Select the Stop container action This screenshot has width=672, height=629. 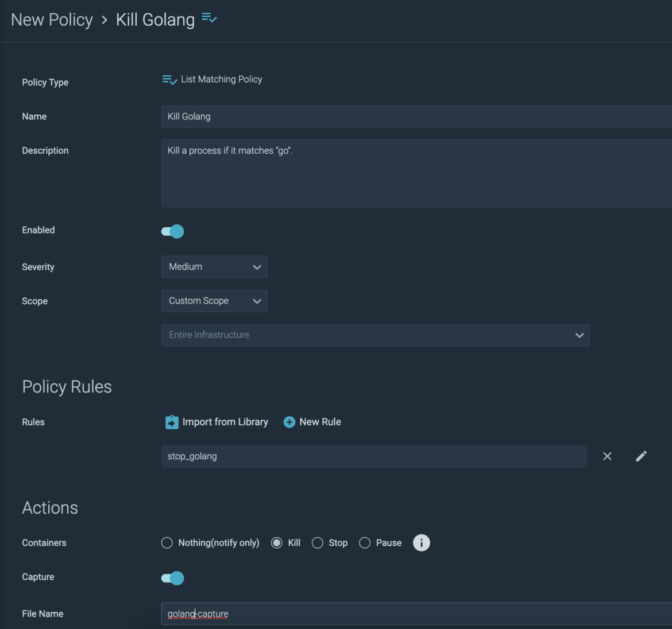coord(318,543)
